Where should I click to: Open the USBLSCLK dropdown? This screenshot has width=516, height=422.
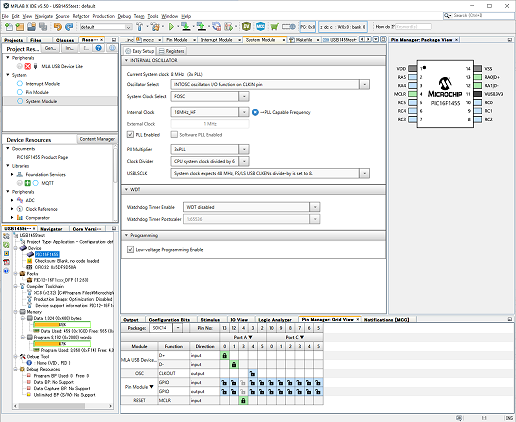click(364, 173)
